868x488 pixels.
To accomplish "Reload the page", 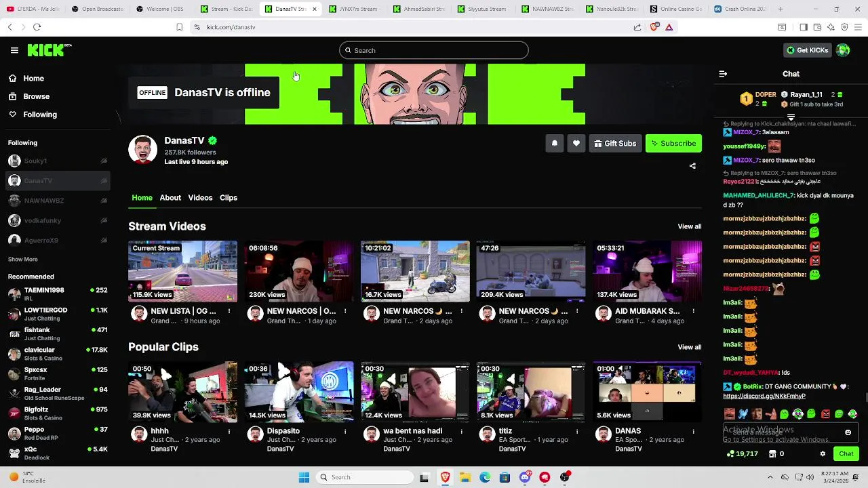I will pyautogui.click(x=37, y=27).
